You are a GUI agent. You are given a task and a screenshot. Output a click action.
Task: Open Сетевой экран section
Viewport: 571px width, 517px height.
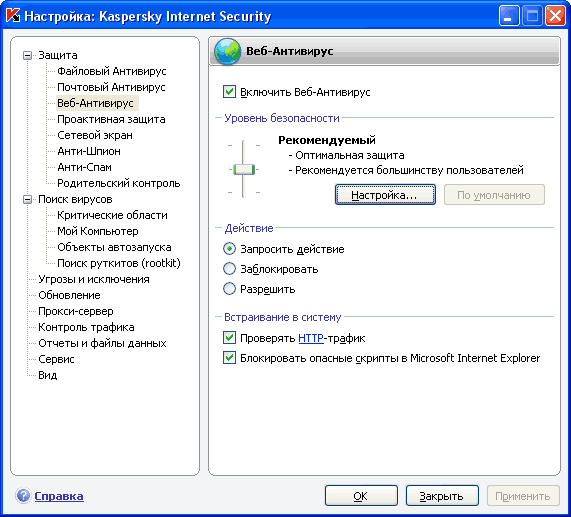click(95, 135)
